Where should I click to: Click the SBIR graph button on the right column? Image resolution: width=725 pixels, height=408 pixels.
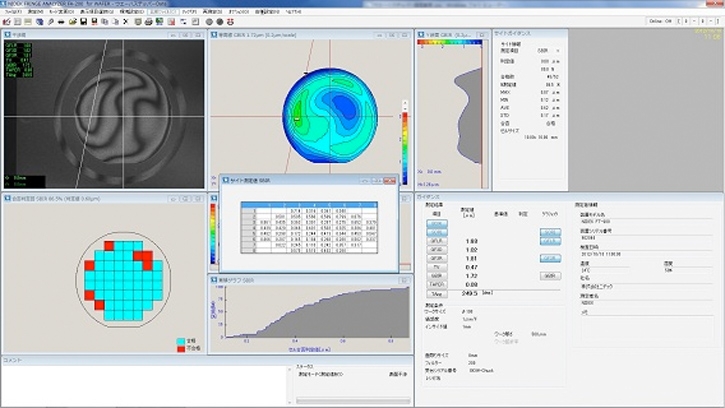point(550,274)
